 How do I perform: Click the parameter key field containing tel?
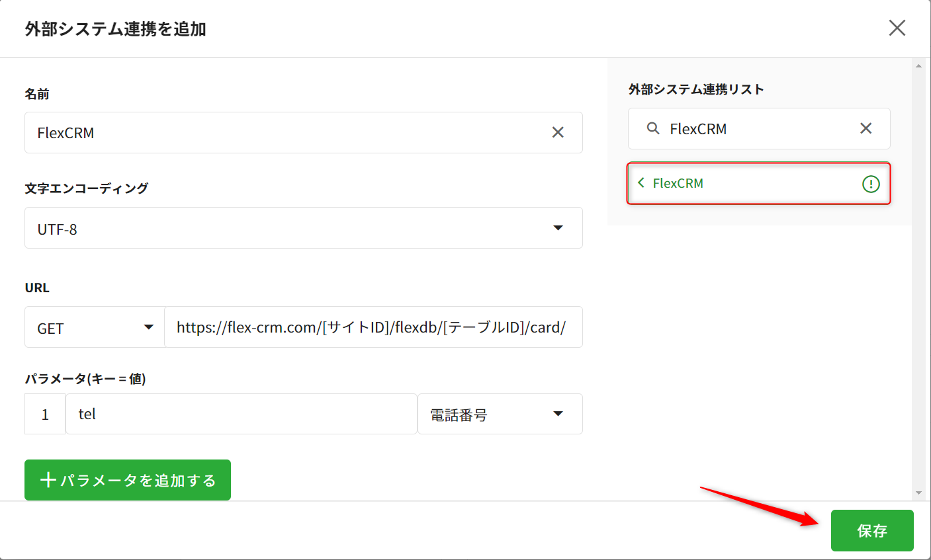pyautogui.click(x=241, y=415)
